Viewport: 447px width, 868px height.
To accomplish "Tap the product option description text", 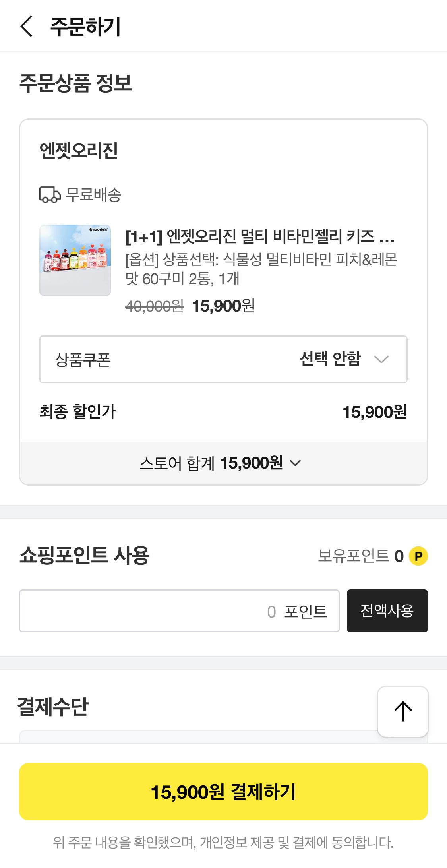I will tap(261, 269).
